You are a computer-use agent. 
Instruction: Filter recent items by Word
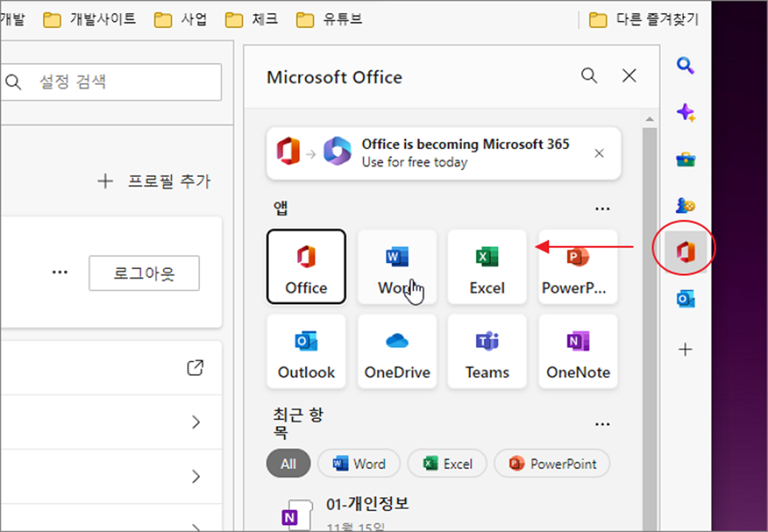(359, 464)
